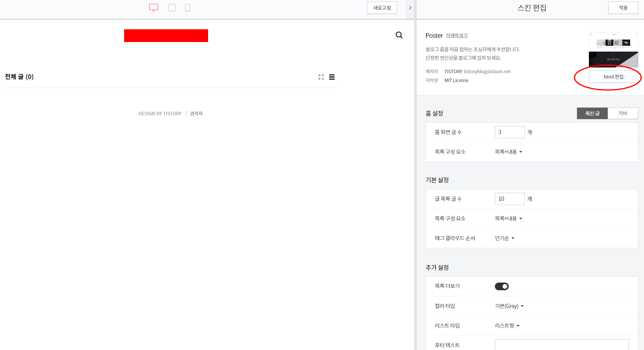Click the 관리자 link in footer

(196, 114)
